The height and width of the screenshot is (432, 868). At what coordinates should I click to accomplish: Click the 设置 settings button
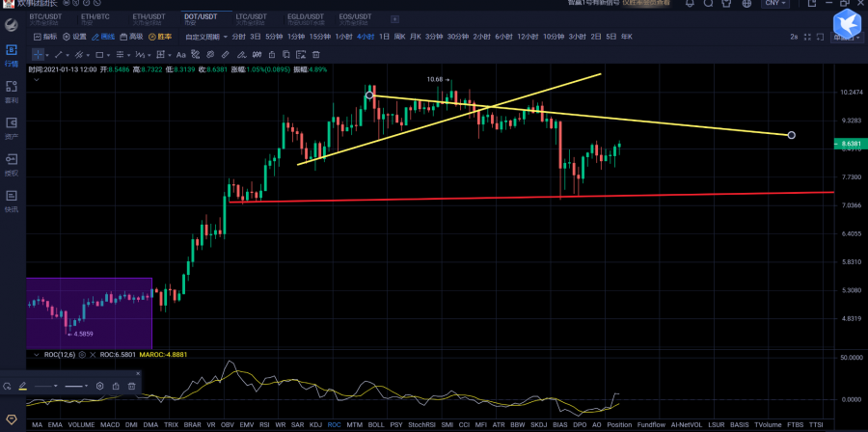pyautogui.click(x=74, y=37)
